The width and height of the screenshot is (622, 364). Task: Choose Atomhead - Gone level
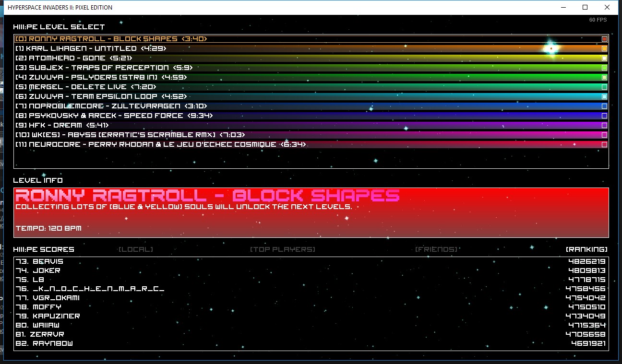pyautogui.click(x=73, y=58)
